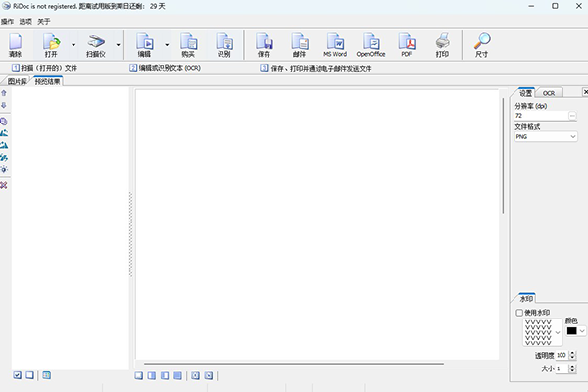Screen dimensions: 588x392
Task: Click the black 颜色 color swatch
Action: pos(572,331)
